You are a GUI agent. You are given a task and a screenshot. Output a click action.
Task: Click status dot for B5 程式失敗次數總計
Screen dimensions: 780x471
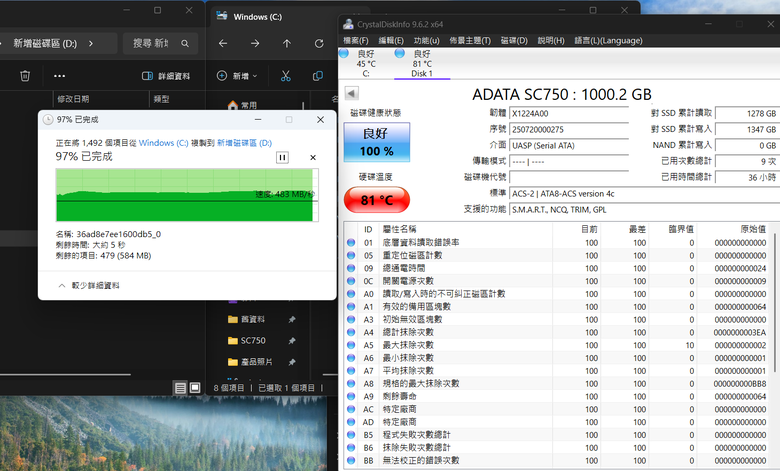click(x=351, y=435)
